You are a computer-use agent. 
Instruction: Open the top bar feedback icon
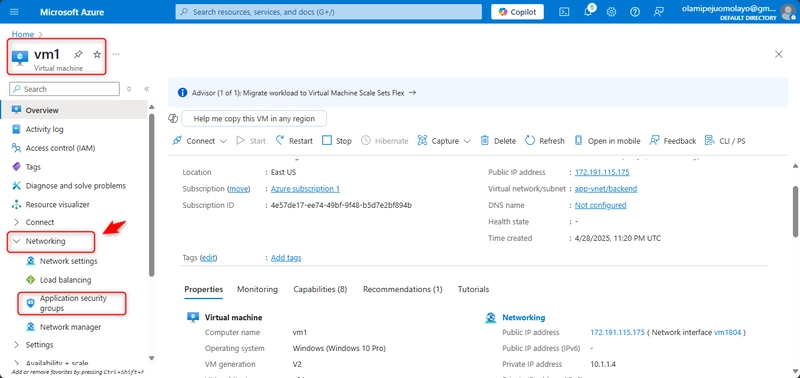659,12
